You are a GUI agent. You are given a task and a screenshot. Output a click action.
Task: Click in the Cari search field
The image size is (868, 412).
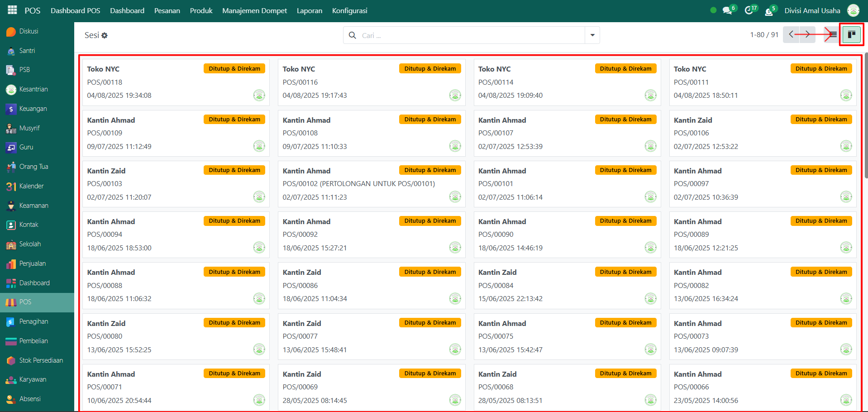coord(471,35)
